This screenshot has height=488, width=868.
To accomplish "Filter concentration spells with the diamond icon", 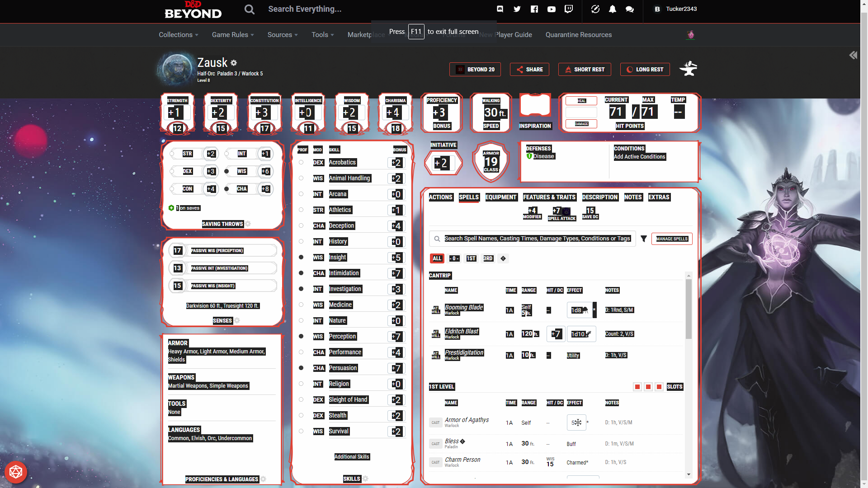I will [503, 258].
